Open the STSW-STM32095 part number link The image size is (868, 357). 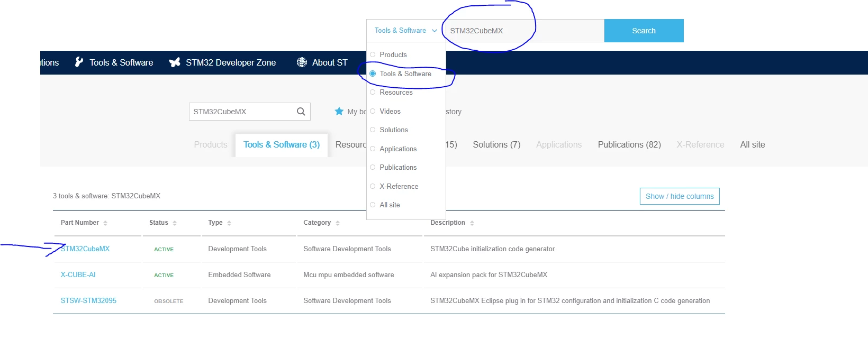pos(88,300)
